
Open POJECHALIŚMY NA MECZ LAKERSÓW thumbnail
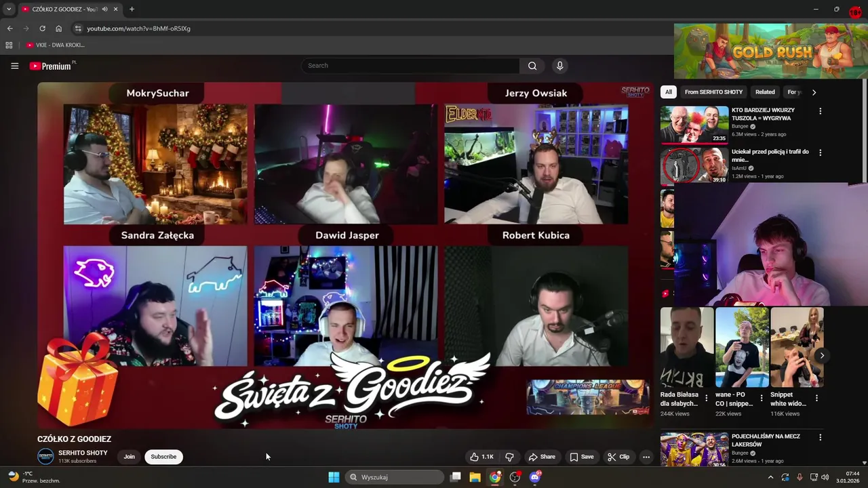(x=694, y=450)
